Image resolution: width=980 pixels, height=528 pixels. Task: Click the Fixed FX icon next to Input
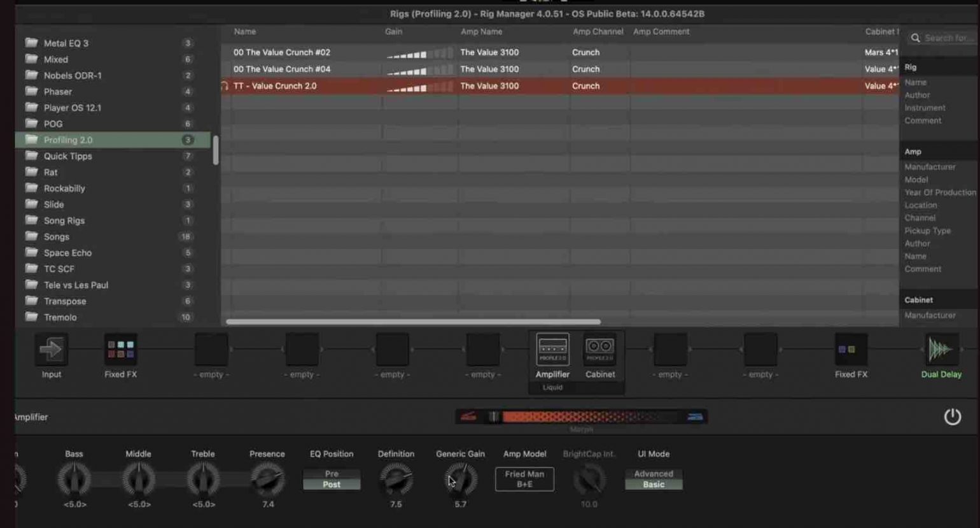[x=120, y=349]
